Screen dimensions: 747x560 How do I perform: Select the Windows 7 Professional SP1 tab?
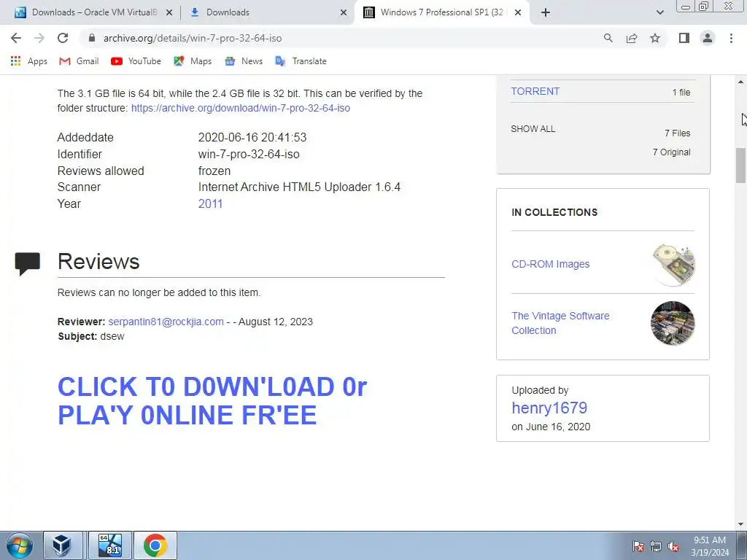coord(441,12)
